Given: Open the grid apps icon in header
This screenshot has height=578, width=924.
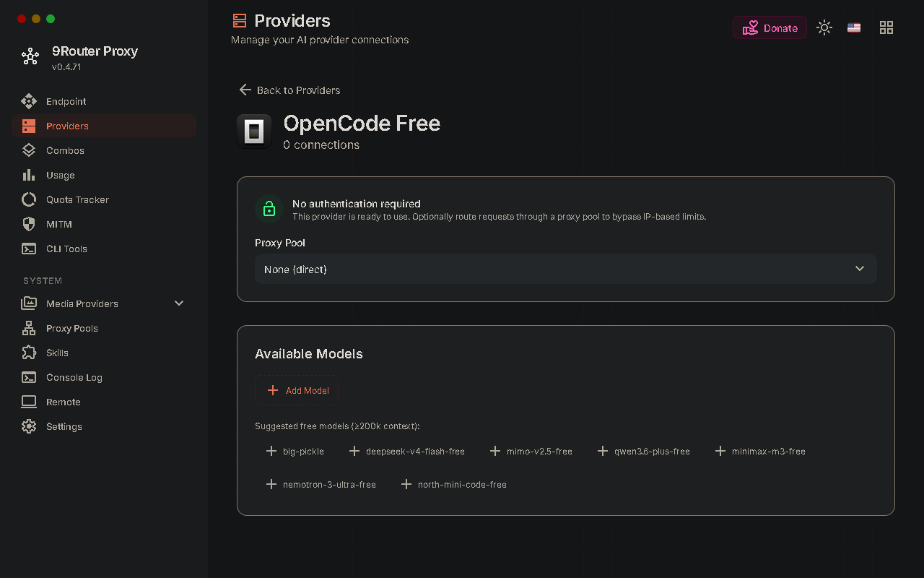Looking at the screenshot, I should pyautogui.click(x=886, y=27).
